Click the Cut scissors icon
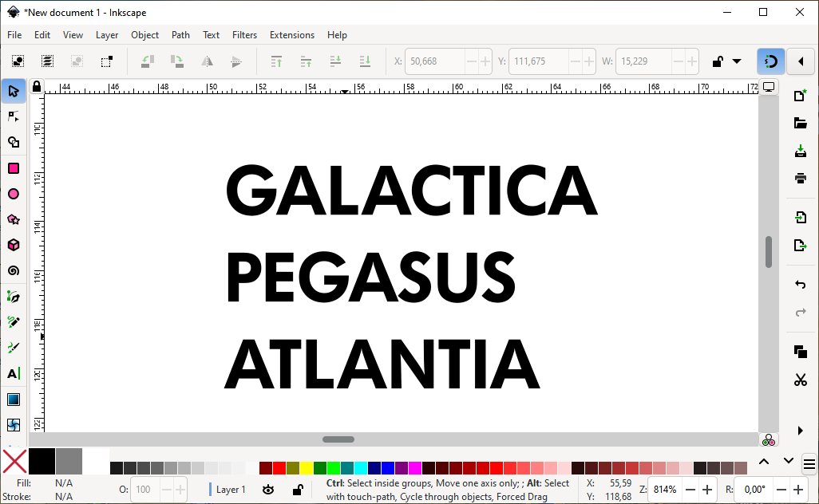819x504 pixels. [x=800, y=380]
